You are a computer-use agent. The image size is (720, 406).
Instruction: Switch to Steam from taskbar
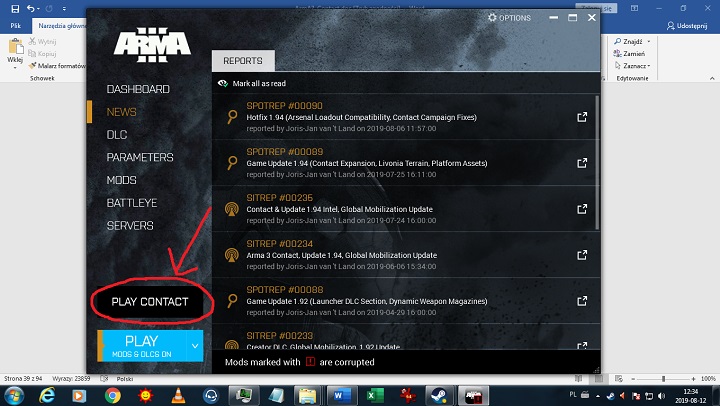tap(440, 395)
